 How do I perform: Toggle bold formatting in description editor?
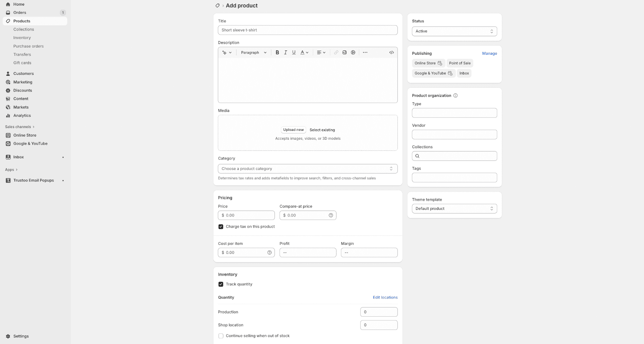[x=277, y=52]
